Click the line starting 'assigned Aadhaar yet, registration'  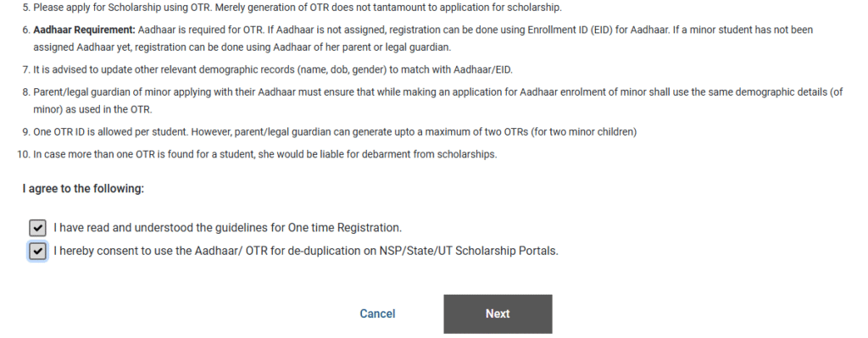point(242,47)
